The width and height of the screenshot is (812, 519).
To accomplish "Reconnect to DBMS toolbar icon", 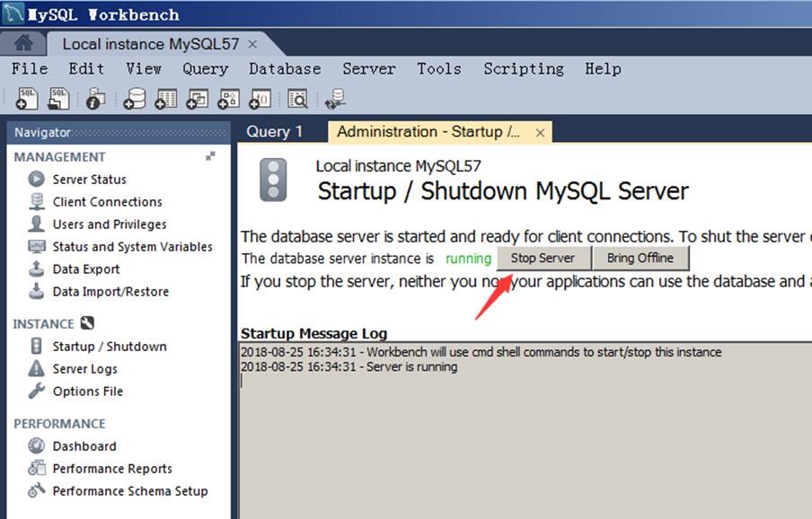I will pos(335,98).
